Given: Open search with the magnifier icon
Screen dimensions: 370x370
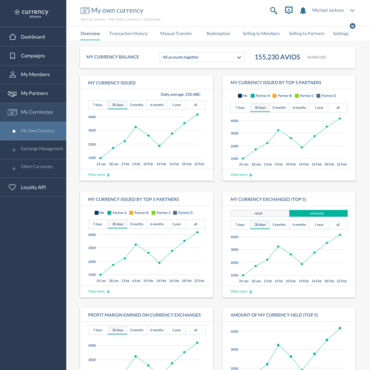Looking at the screenshot, I should 273,11.
